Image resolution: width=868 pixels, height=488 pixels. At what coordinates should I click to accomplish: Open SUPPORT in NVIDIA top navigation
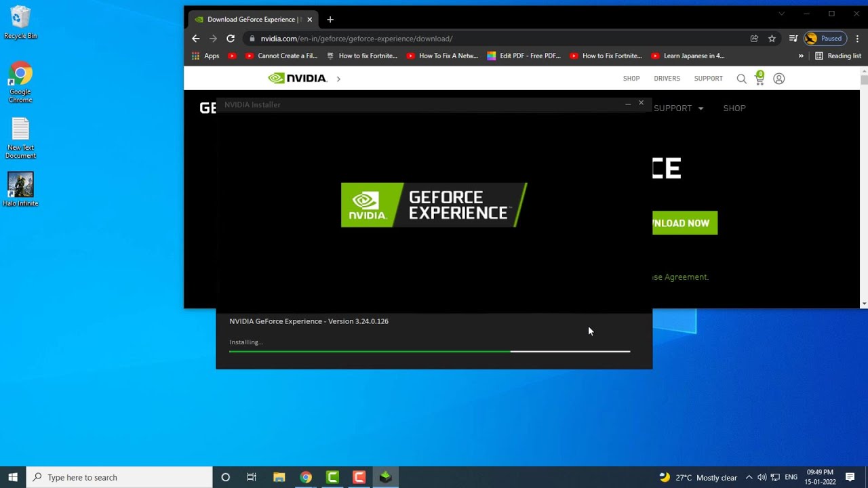point(708,79)
